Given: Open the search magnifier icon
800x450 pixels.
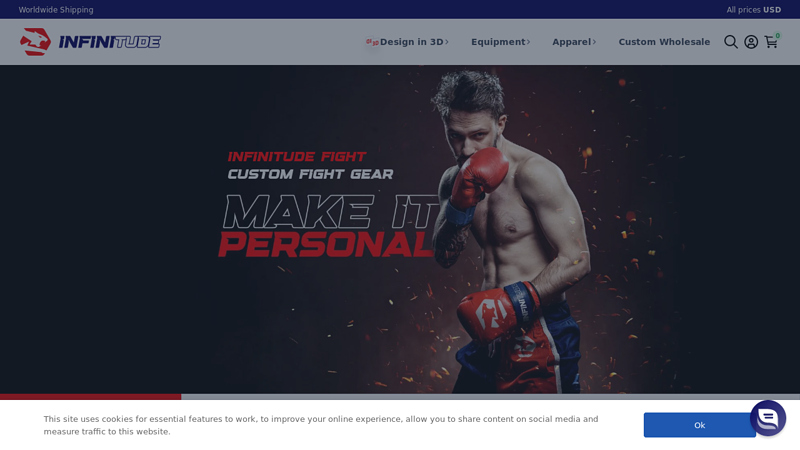Looking at the screenshot, I should pyautogui.click(x=731, y=42).
